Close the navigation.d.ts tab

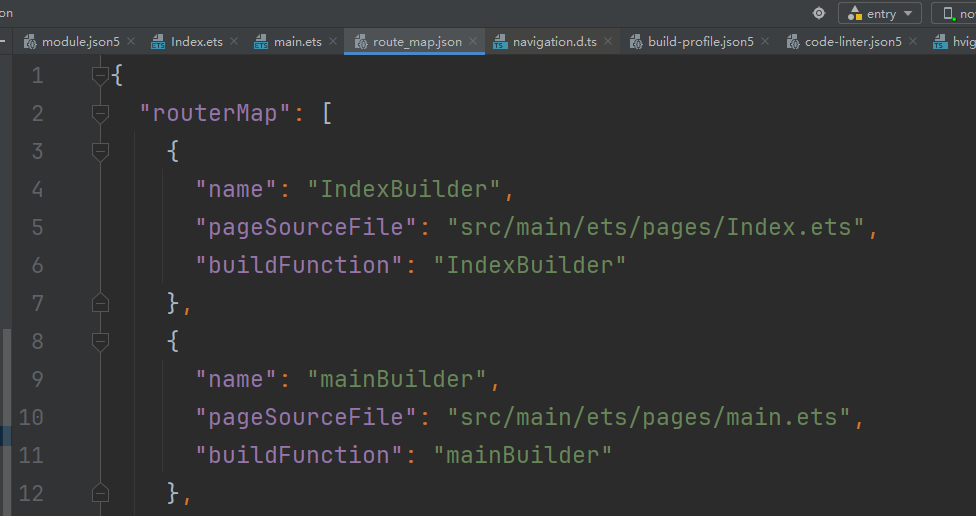608,42
